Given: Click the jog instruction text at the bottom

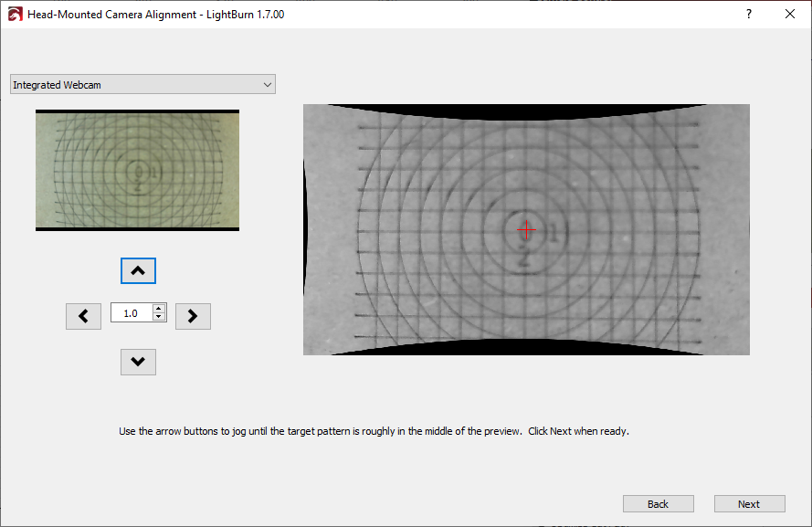Looking at the screenshot, I should coord(374,431).
